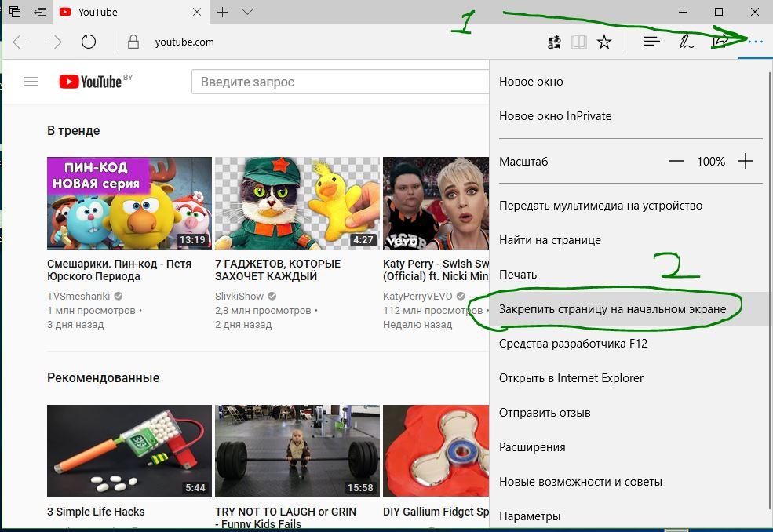Open the page translation icon

(554, 42)
